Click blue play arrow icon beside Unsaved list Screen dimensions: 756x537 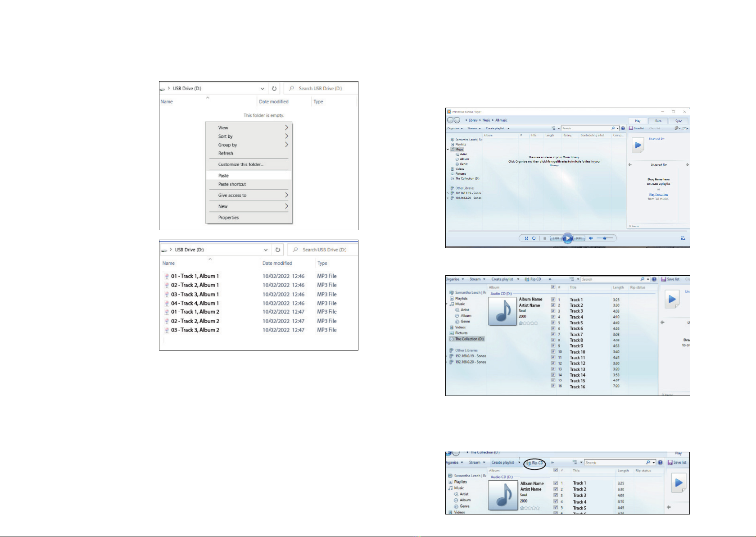[638, 146]
